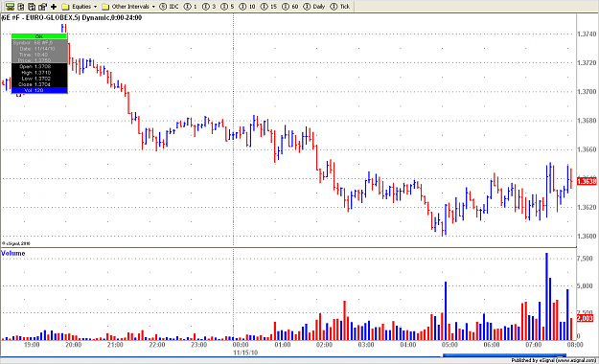Toggle the green ON bar in cursor window

pyautogui.click(x=39, y=36)
